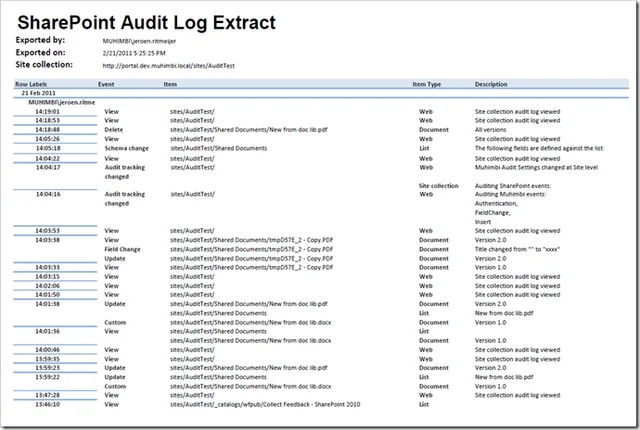Select the 14:00:46 time row
Viewport: 640px width, 430px height.
[47, 350]
